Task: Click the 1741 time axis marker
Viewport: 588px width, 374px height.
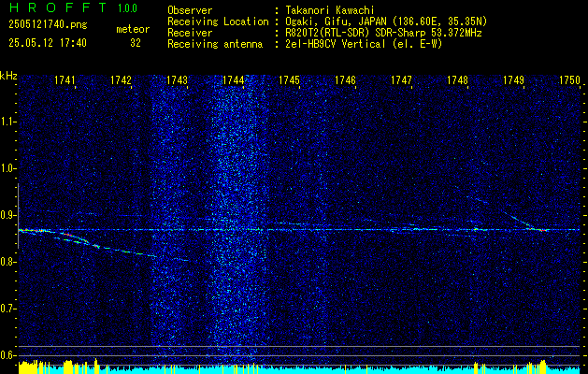Action: tap(65, 80)
